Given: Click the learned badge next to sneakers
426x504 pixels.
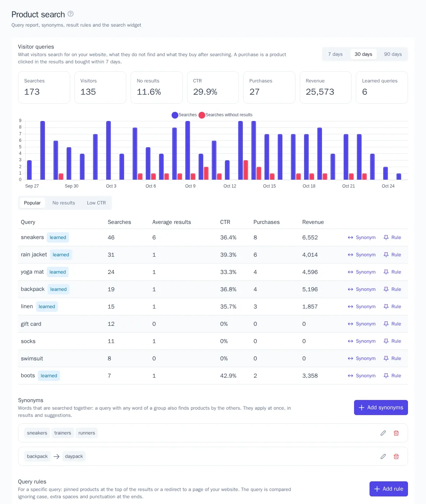Looking at the screenshot, I should point(58,238).
